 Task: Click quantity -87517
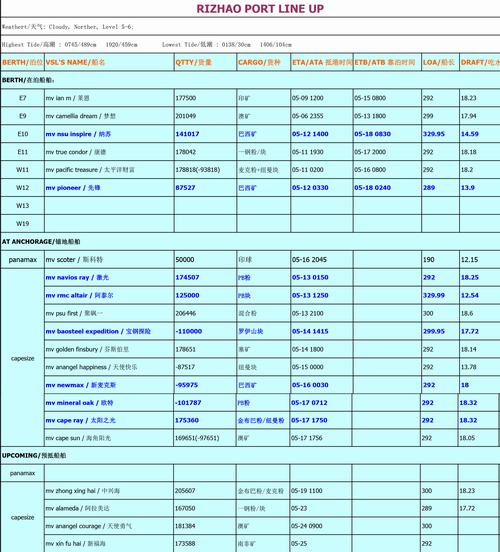(185, 367)
